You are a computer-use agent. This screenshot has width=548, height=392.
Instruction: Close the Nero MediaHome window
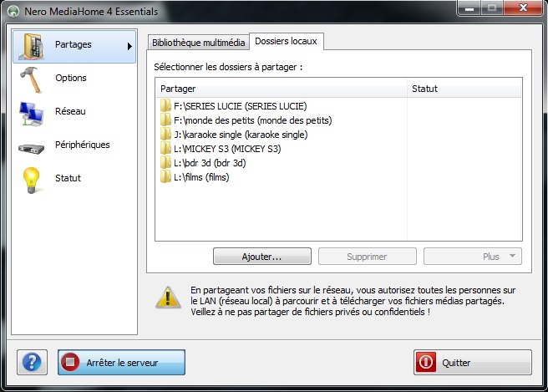[523, 8]
